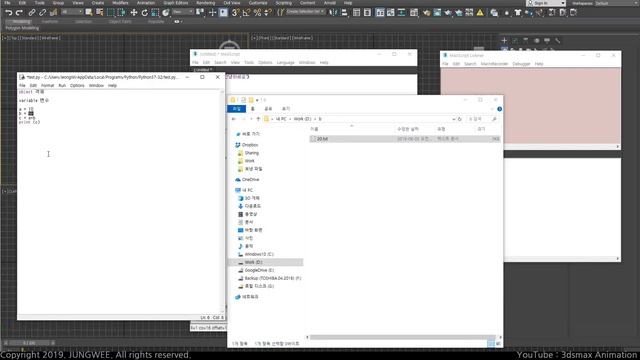Click the Redo arrow in 3ds Max toolbar

[x=19, y=13]
